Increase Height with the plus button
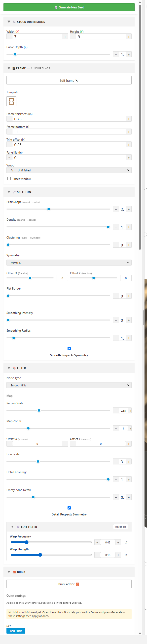 coord(129,37)
